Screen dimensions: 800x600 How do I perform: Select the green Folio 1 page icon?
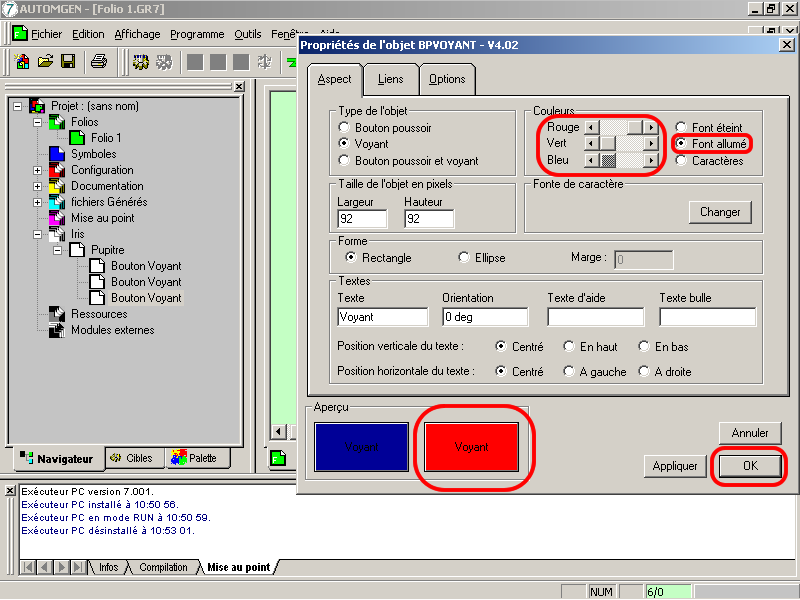[77, 138]
